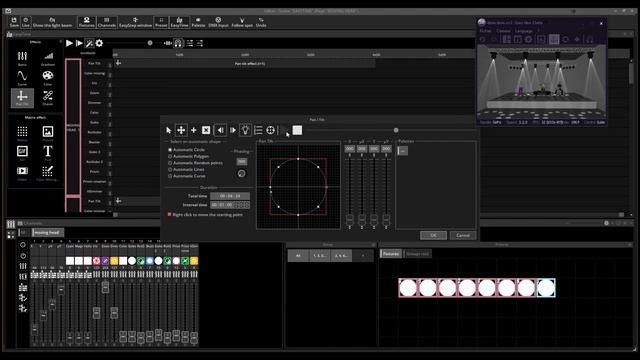Play the EasyTime timeline
The width and height of the screenshot is (640, 360).
click(69, 43)
